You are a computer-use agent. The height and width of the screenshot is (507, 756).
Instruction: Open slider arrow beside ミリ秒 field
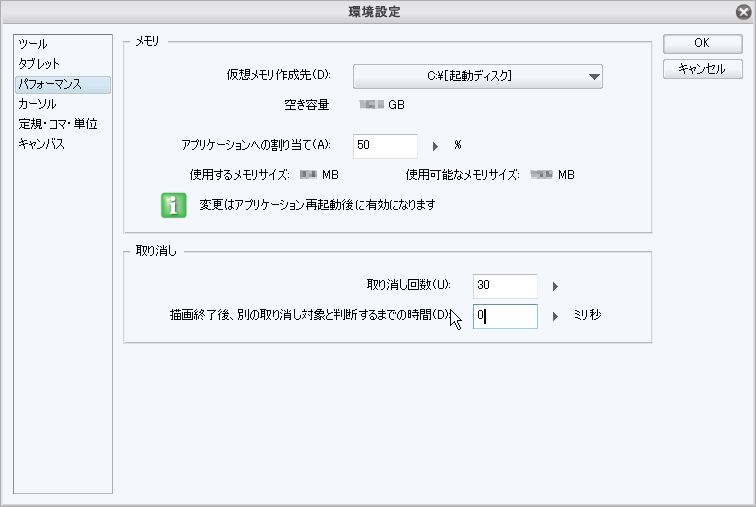(x=555, y=316)
